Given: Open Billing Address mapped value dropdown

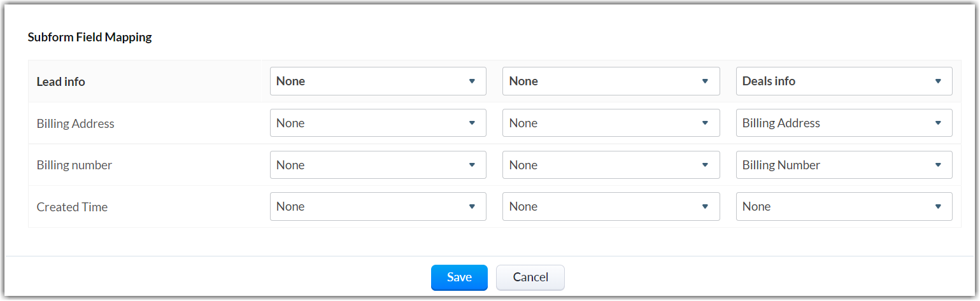Looking at the screenshot, I should 844,123.
